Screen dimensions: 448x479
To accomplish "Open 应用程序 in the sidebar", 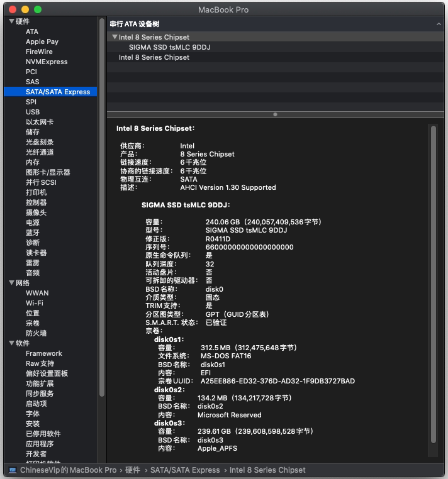I will point(40,444).
